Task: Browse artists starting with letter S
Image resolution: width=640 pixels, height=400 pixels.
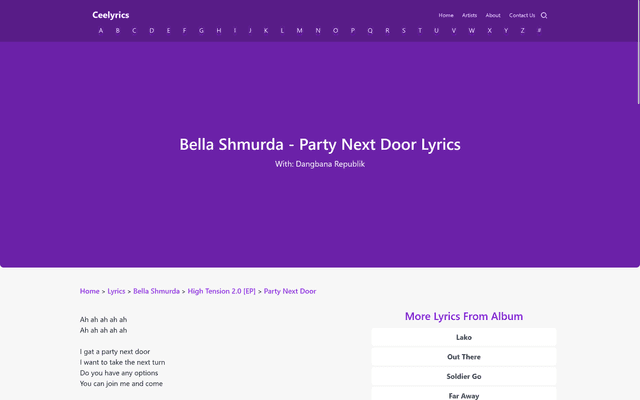Action: [404, 31]
